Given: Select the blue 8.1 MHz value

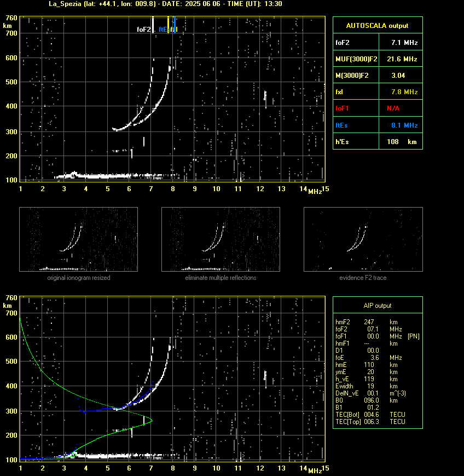Looking at the screenshot, I should coord(404,125).
